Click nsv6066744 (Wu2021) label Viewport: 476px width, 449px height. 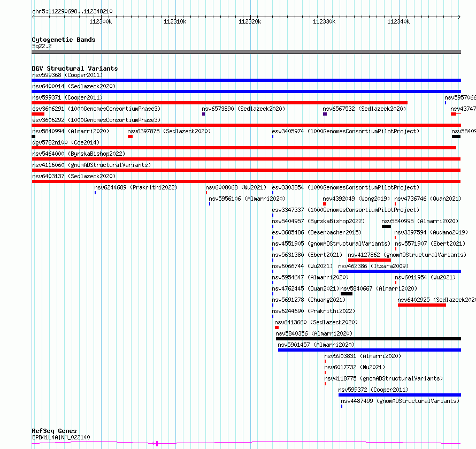pos(302,266)
